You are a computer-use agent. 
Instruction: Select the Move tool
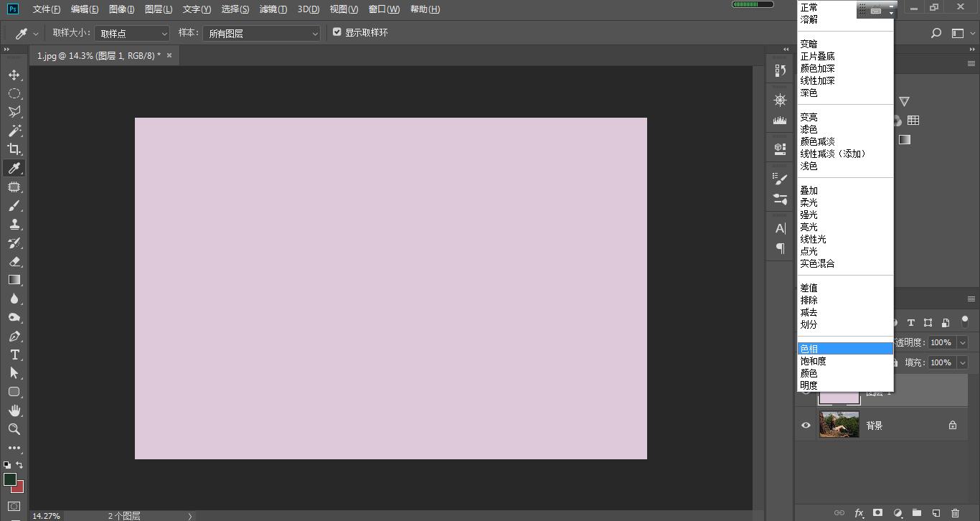14,75
